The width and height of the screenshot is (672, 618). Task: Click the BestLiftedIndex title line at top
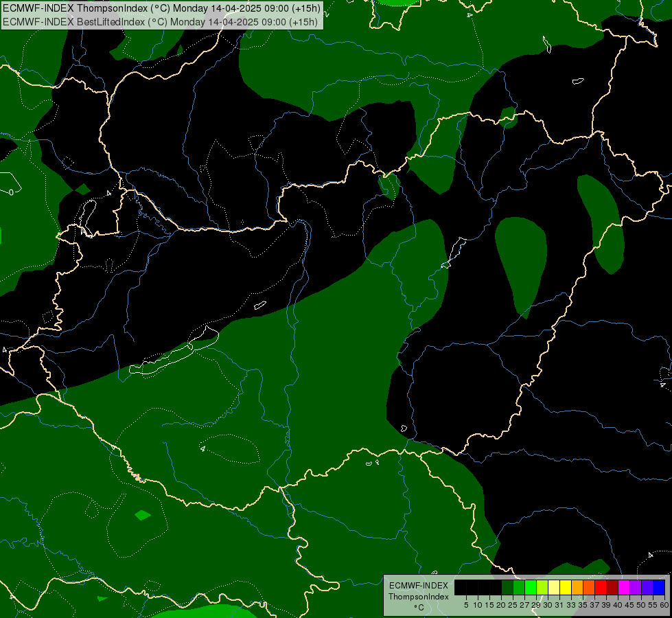click(161, 22)
